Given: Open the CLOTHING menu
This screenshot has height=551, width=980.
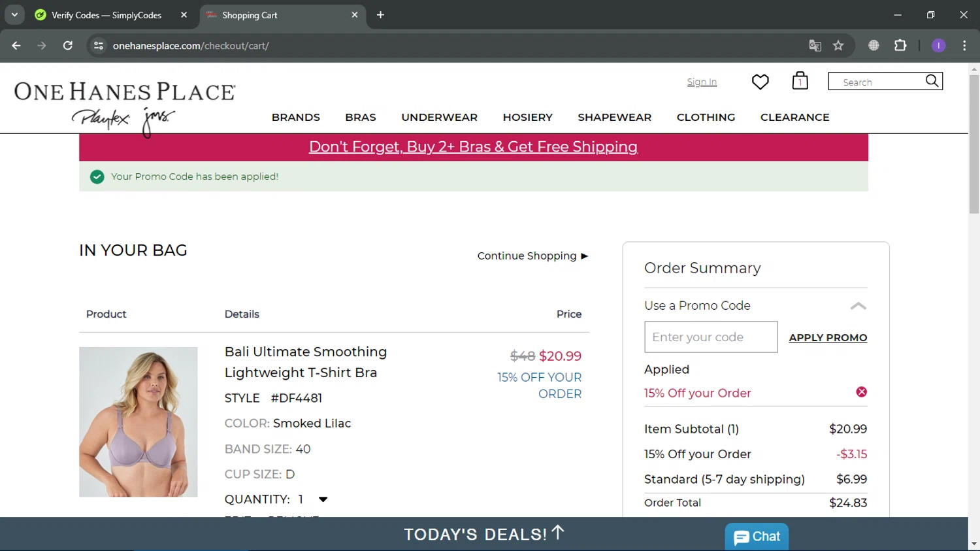Looking at the screenshot, I should pos(706,118).
